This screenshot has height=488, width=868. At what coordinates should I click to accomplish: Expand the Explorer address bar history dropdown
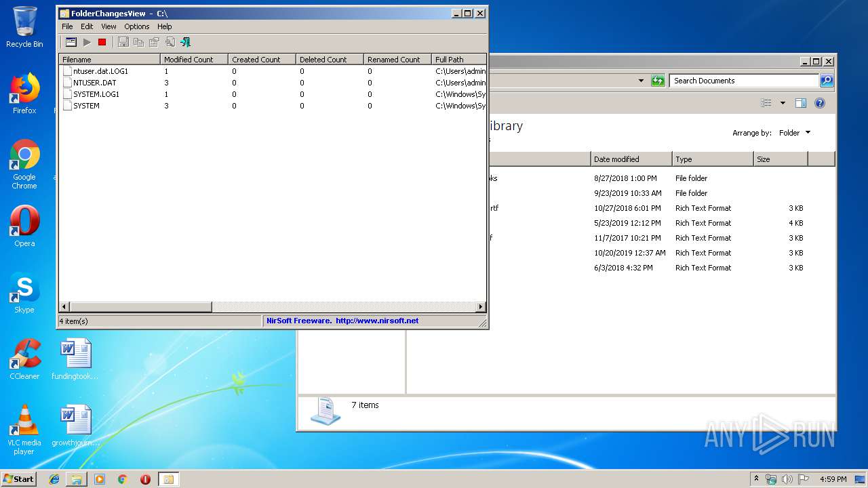[641, 81]
